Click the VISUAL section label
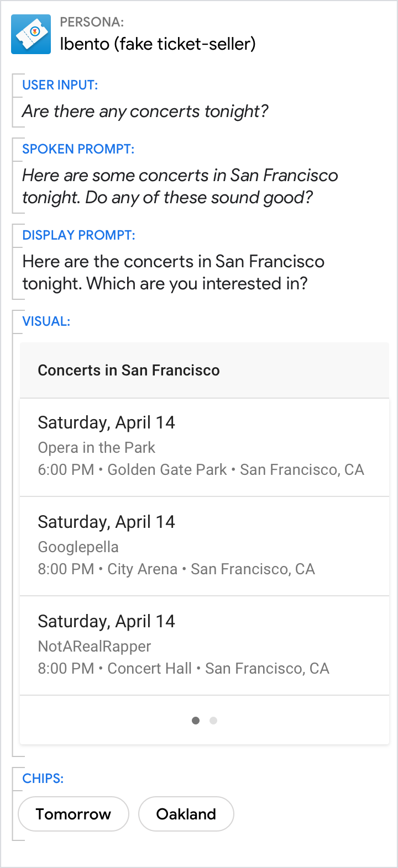 (x=46, y=321)
